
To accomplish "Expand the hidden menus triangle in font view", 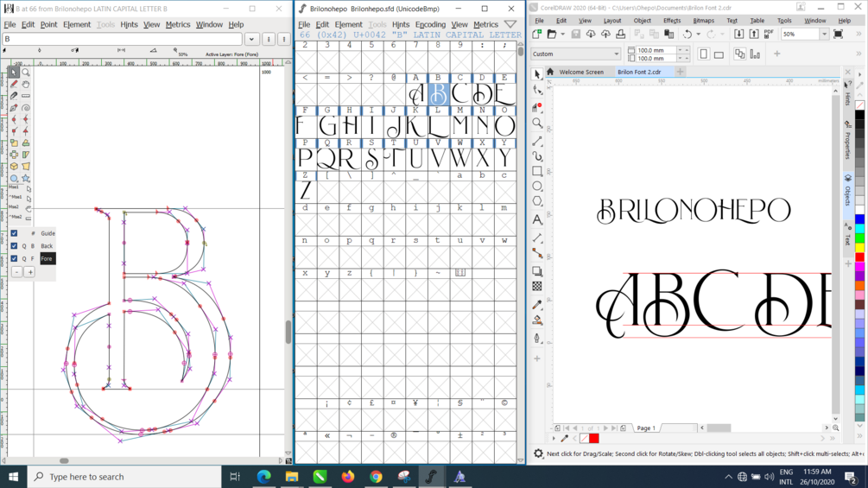I will pos(510,24).
